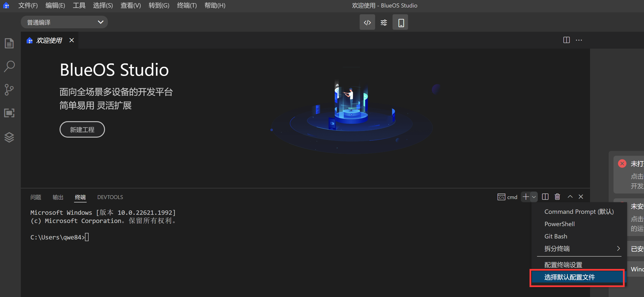Switch to the DEVTOOLS panel tab
This screenshot has width=644, height=297.
coord(110,197)
